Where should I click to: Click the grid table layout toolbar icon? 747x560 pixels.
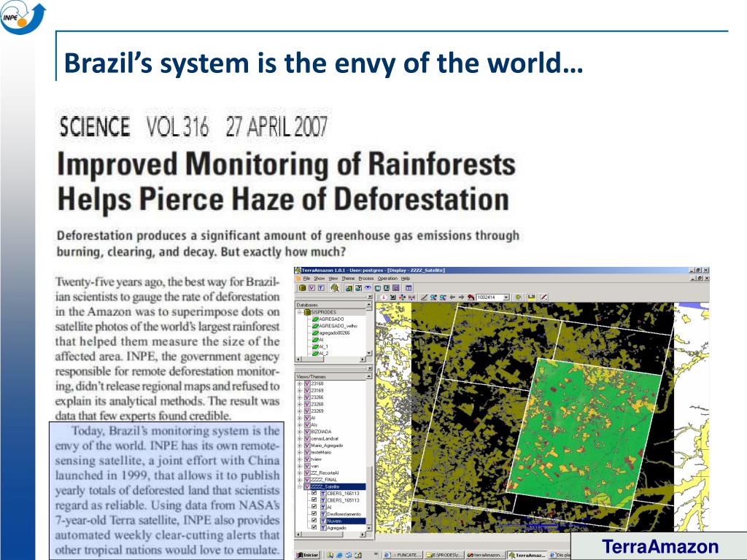click(x=409, y=288)
